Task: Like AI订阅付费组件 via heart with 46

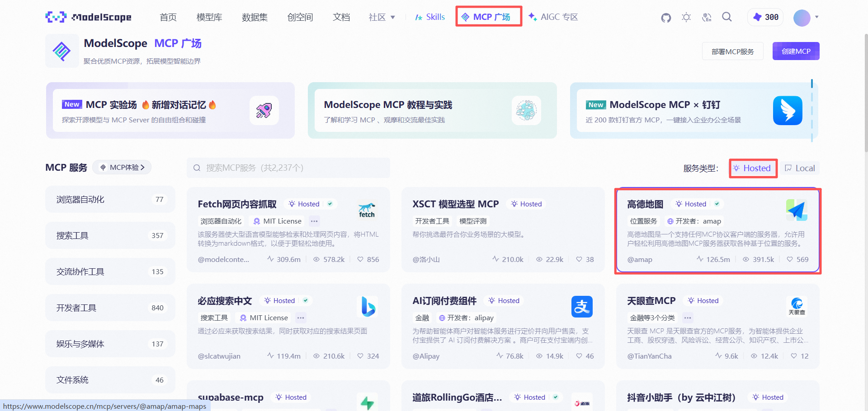Action: [x=579, y=356]
